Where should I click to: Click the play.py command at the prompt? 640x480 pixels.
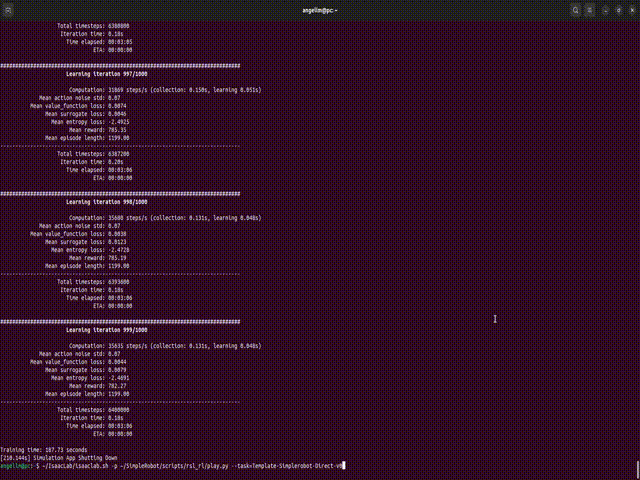pos(200,466)
